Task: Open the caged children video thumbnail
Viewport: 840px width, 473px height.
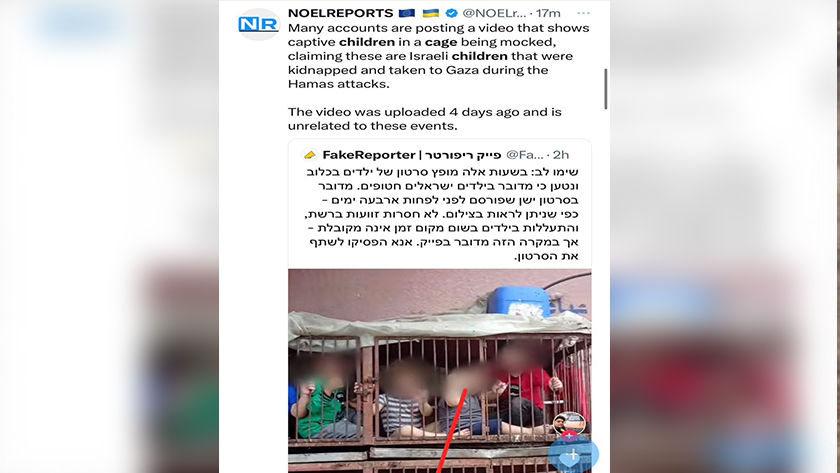Action: click(x=440, y=371)
